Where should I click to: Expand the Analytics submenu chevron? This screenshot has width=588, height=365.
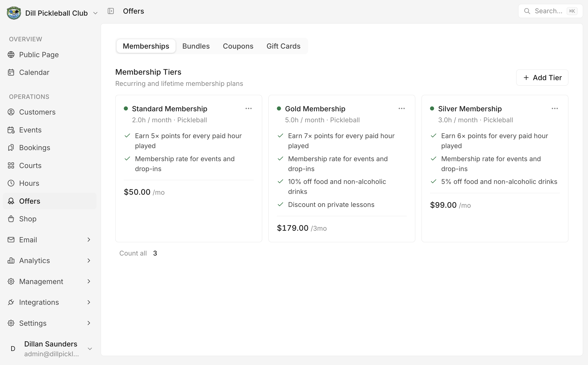[89, 260]
